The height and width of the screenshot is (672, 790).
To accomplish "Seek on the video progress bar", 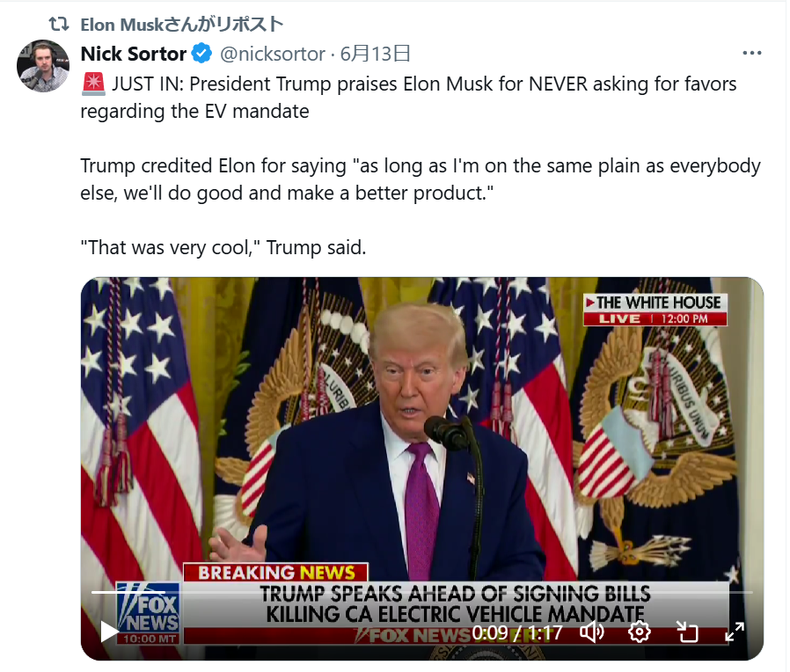I will 421,593.
